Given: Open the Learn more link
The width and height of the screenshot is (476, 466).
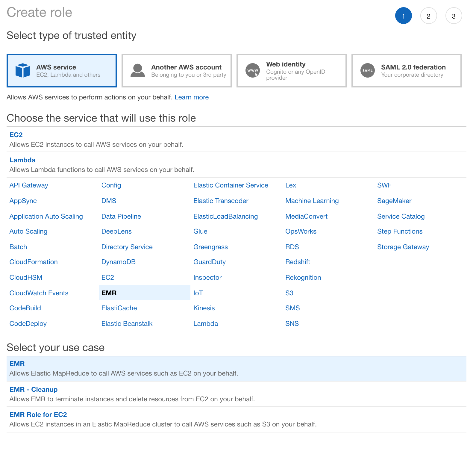Looking at the screenshot, I should coord(192,97).
